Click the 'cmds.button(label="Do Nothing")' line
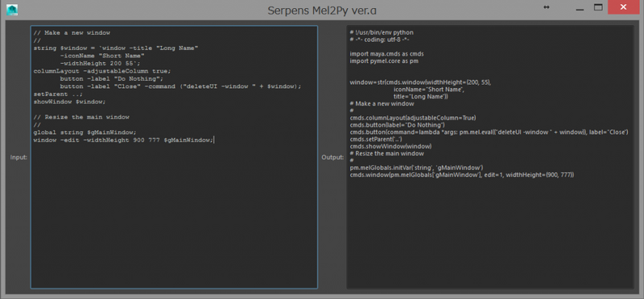644x299 pixels. click(398, 125)
